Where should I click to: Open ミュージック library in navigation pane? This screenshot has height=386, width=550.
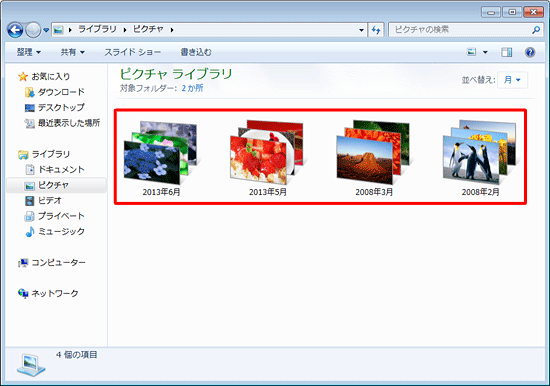(x=61, y=231)
